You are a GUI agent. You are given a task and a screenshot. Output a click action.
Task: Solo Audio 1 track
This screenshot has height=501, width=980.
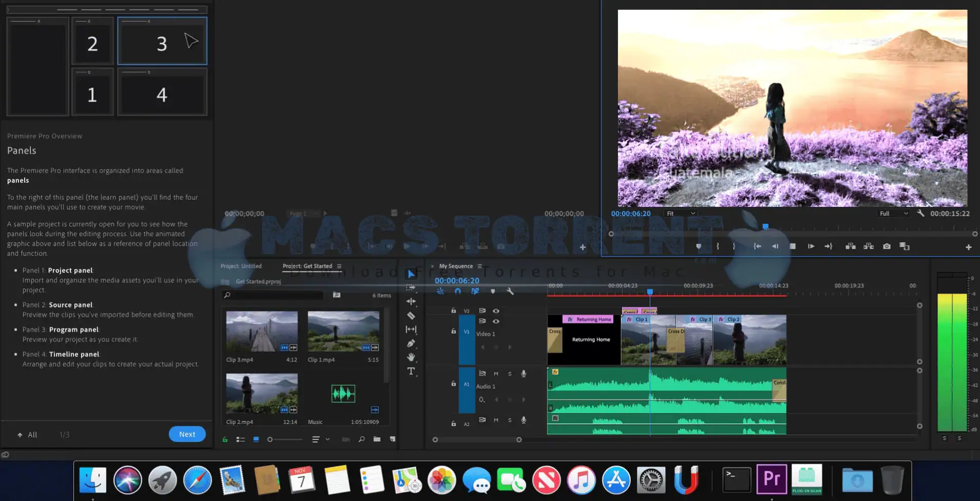tap(510, 374)
